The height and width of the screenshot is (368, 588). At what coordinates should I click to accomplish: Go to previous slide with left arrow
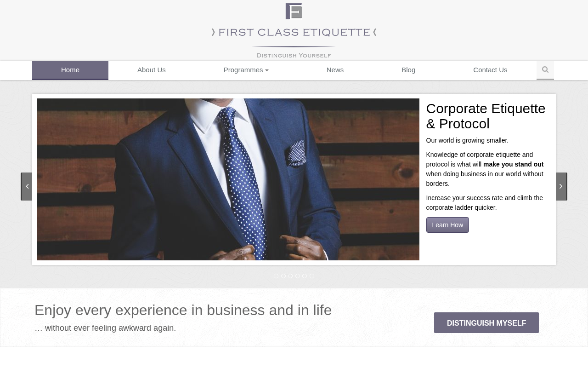(27, 186)
